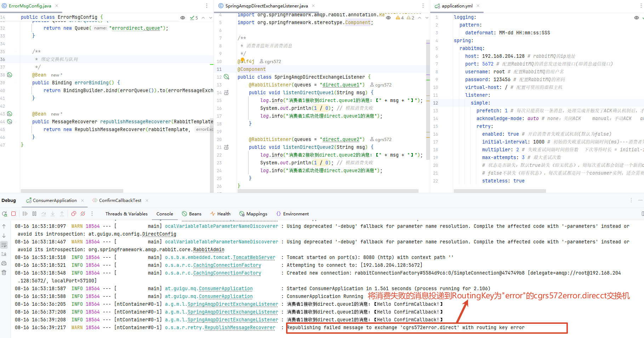Screen dimensions: 644x338
Task: Mute breakpoints in debug toolbar
Action: (x=83, y=214)
